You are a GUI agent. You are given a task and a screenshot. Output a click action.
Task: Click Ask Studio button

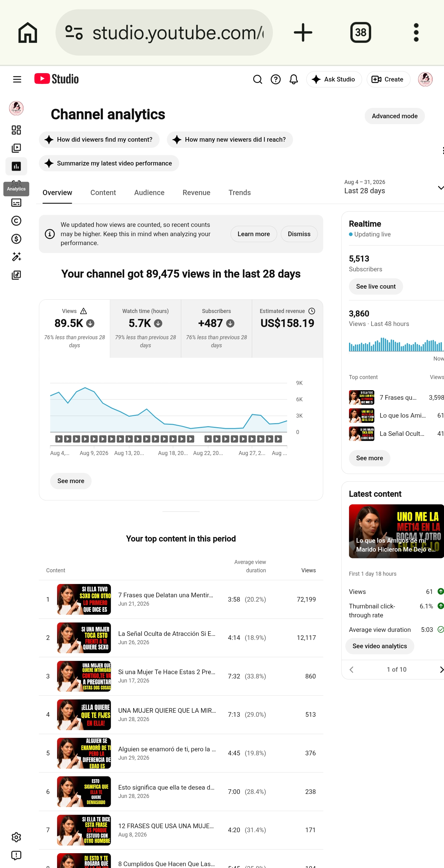coord(334,79)
